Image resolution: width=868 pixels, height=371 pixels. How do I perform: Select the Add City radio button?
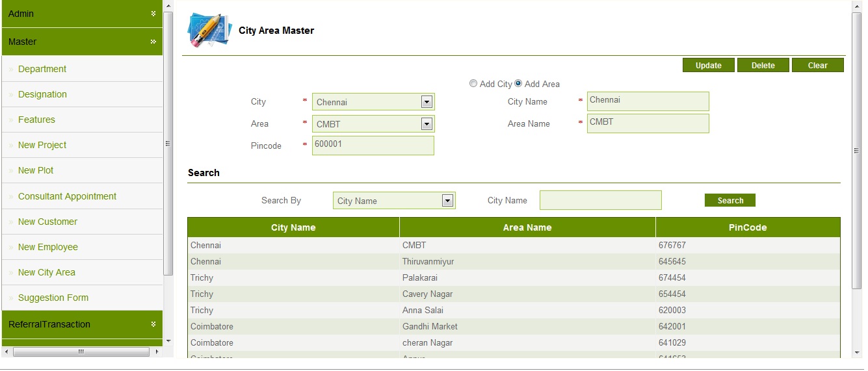[473, 84]
